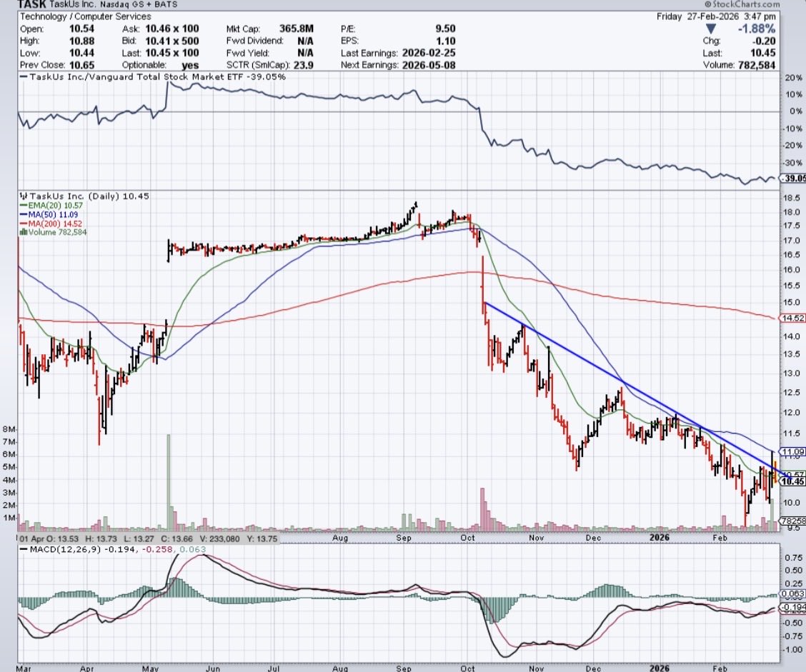Click the 20% label on the relative-strength axis
The width and height of the screenshot is (806, 672).
[x=793, y=78]
